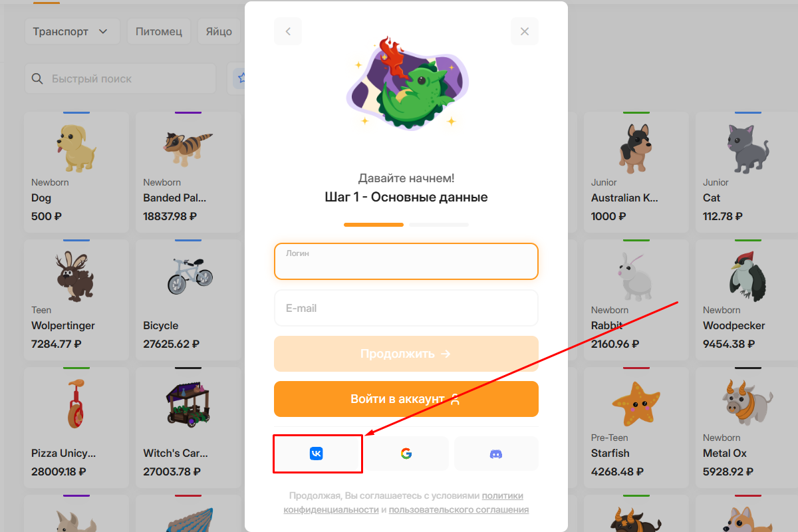Click the search magnifier icon

click(x=38, y=78)
